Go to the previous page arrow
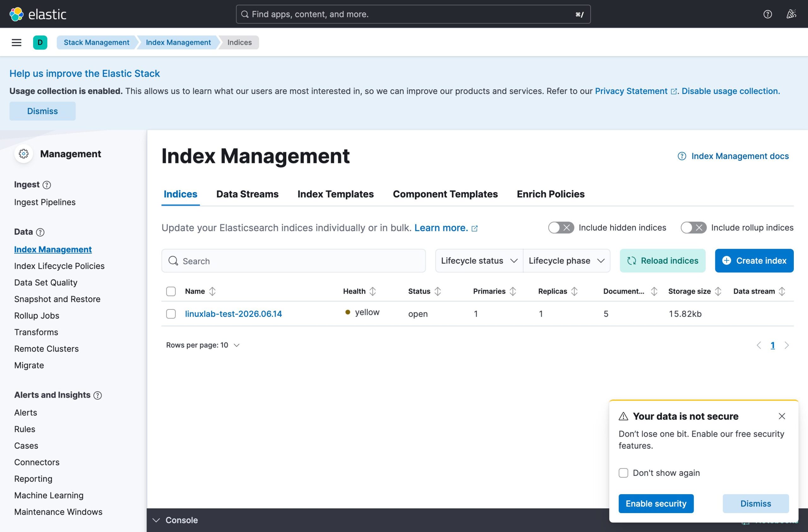The image size is (808, 532). coord(759,345)
